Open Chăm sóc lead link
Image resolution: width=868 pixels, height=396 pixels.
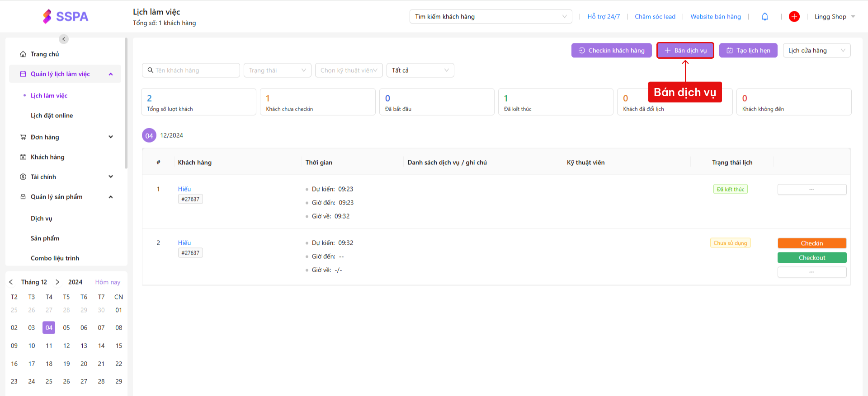click(x=655, y=17)
